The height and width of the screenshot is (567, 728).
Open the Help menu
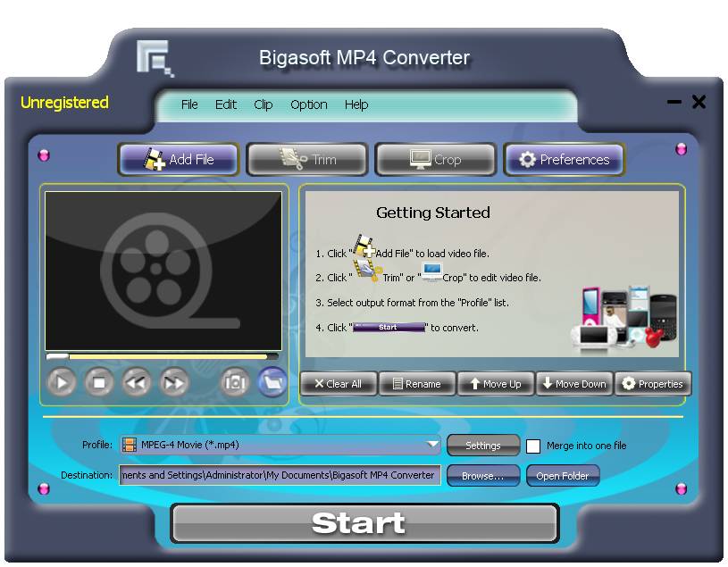[x=356, y=104]
